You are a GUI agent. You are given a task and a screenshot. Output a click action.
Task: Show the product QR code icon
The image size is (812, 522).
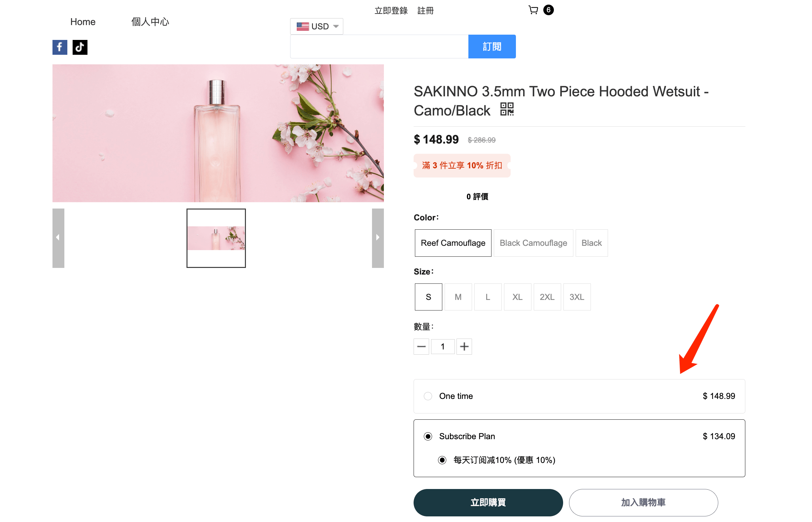click(x=507, y=110)
